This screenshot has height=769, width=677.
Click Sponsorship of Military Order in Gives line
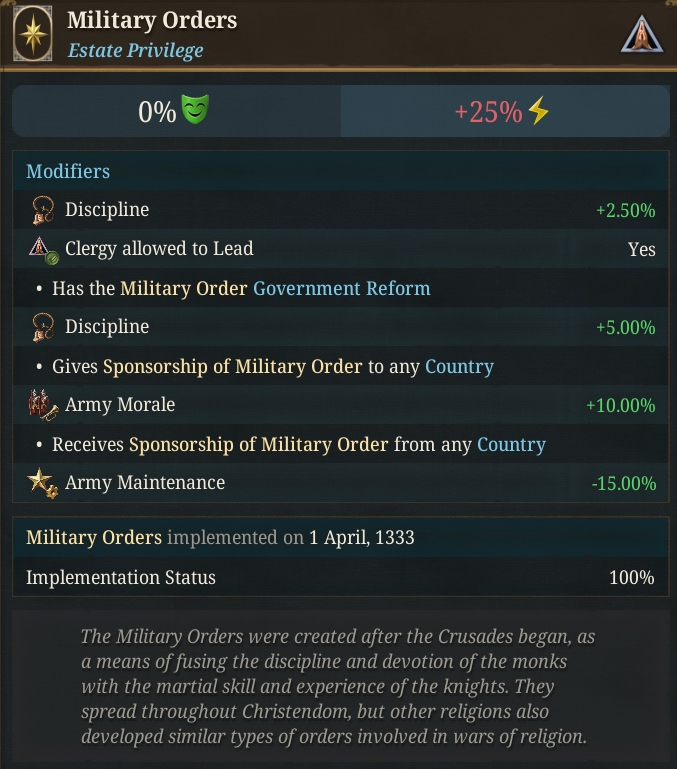click(x=233, y=366)
